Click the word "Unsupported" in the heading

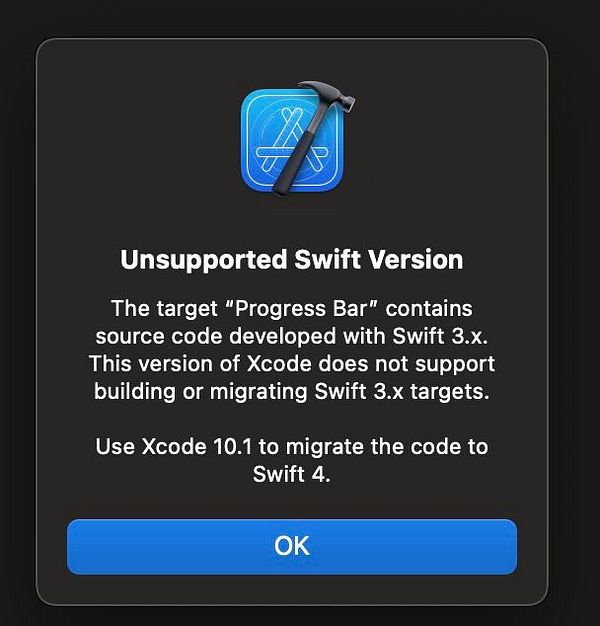click(x=204, y=261)
